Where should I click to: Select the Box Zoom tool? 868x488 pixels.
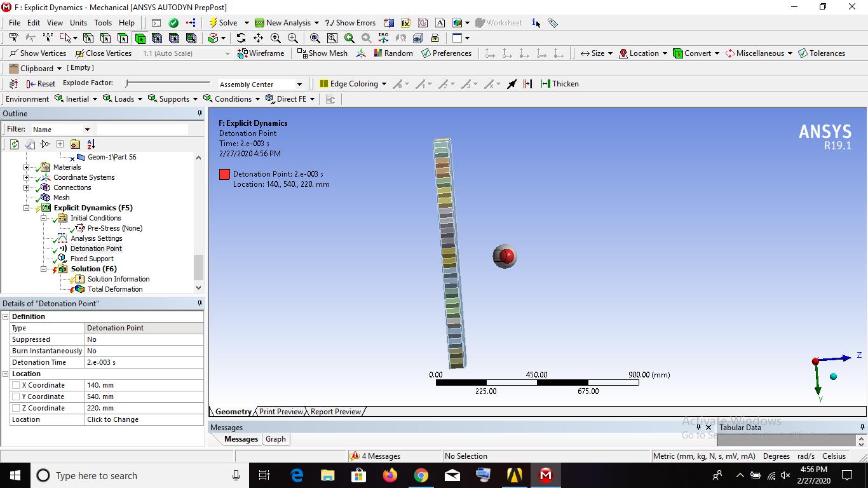[292, 38]
